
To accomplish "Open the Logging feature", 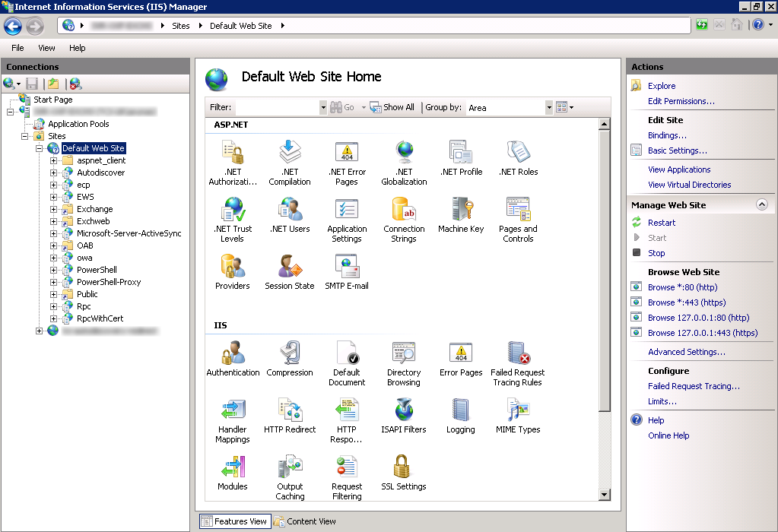I will point(461,416).
